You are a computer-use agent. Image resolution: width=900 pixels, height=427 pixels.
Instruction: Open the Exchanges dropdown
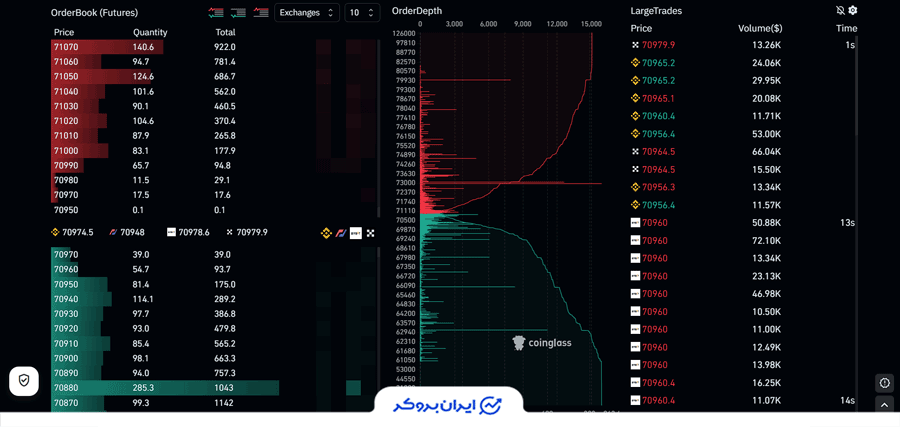[x=307, y=13]
